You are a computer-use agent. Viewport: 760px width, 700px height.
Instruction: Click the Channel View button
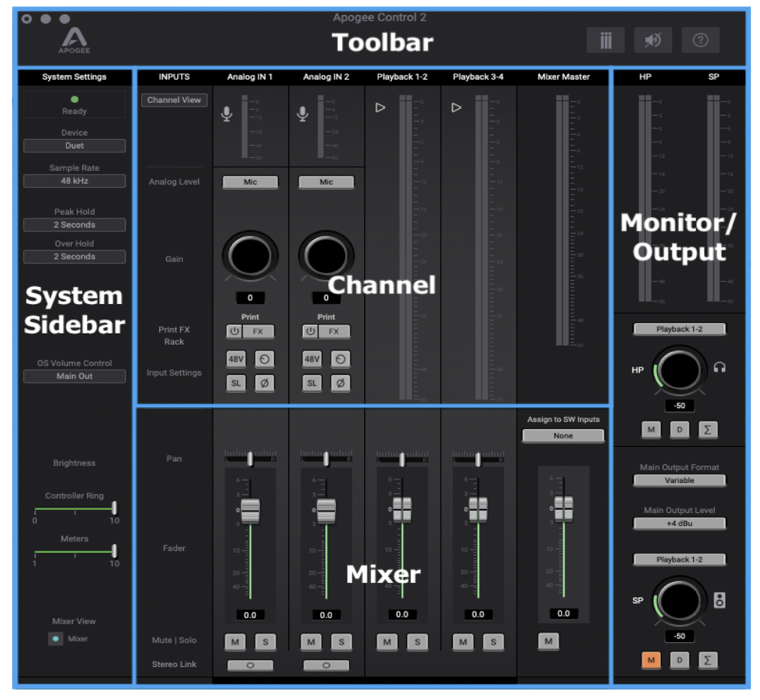[x=174, y=101]
